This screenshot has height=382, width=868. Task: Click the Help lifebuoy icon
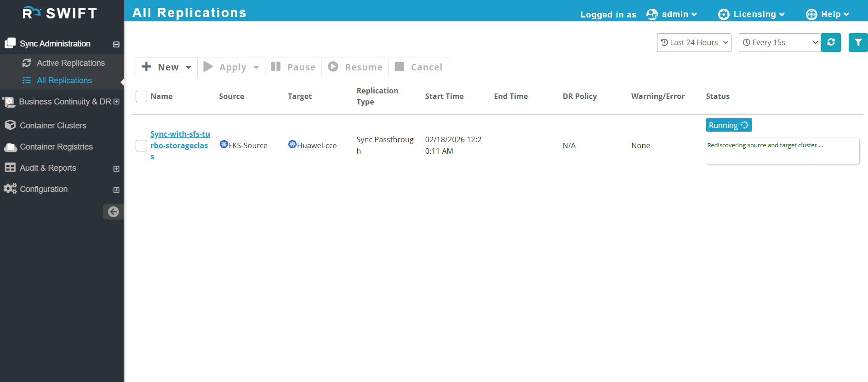pyautogui.click(x=811, y=15)
